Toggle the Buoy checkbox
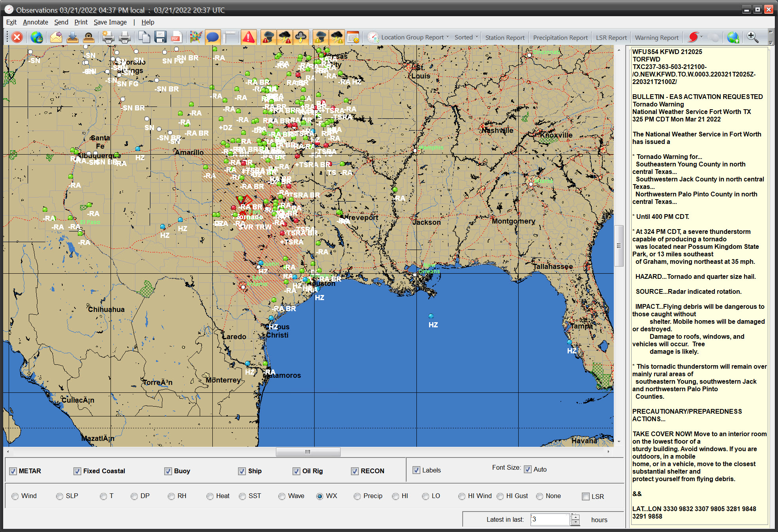778x532 pixels. click(168, 471)
